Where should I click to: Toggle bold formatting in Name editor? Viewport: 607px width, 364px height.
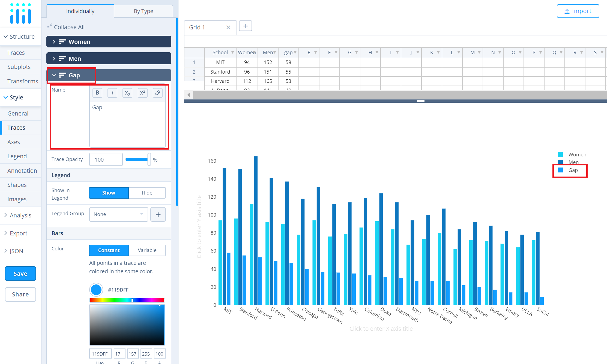(x=97, y=93)
